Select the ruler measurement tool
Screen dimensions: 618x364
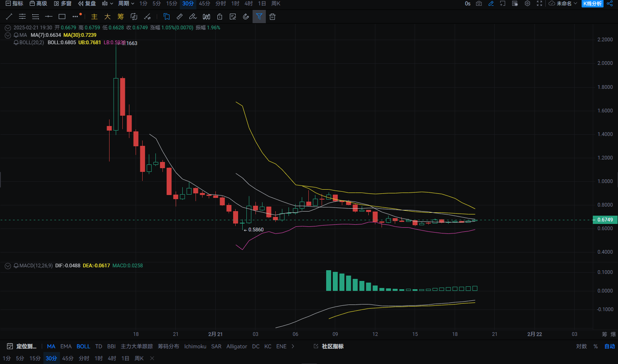click(x=180, y=17)
